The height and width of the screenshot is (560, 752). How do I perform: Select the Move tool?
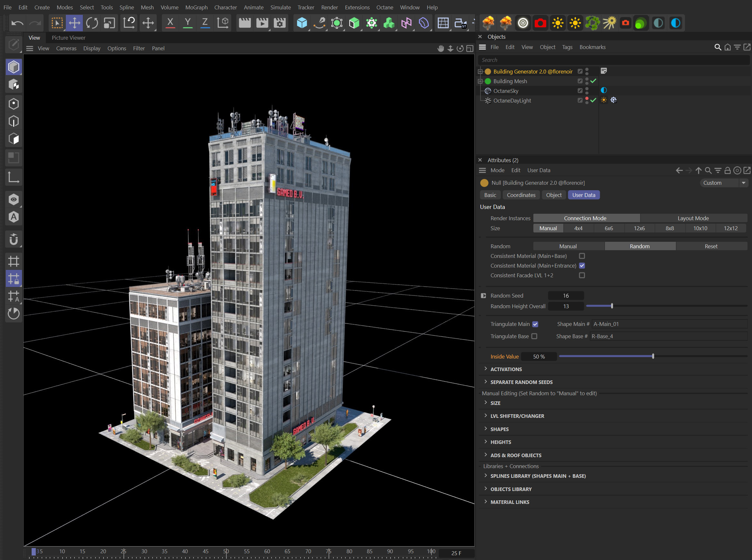(x=74, y=23)
